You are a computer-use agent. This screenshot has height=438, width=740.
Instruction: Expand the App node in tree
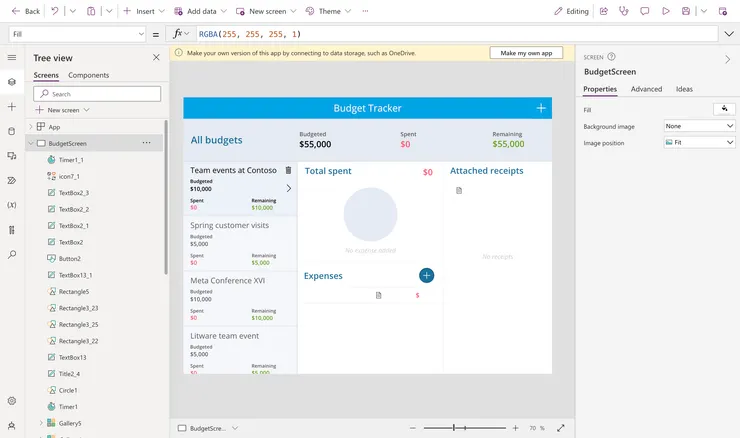(x=31, y=126)
